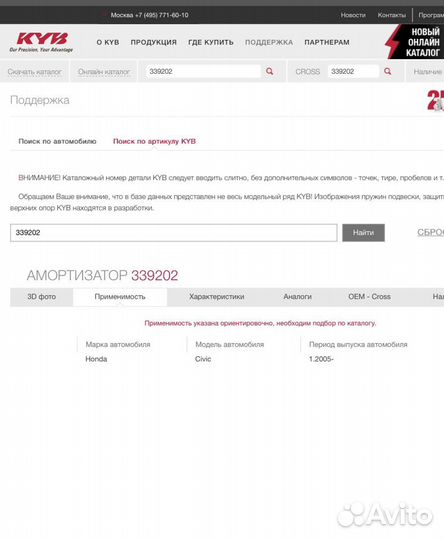Image resolution: width=444 pixels, height=540 pixels.
Task: Click the Москва phone number
Action: pyautogui.click(x=149, y=15)
